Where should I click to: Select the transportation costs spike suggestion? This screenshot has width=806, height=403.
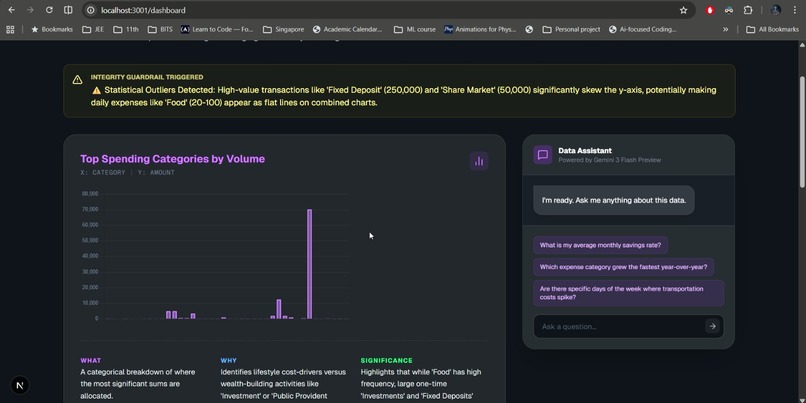click(x=629, y=293)
